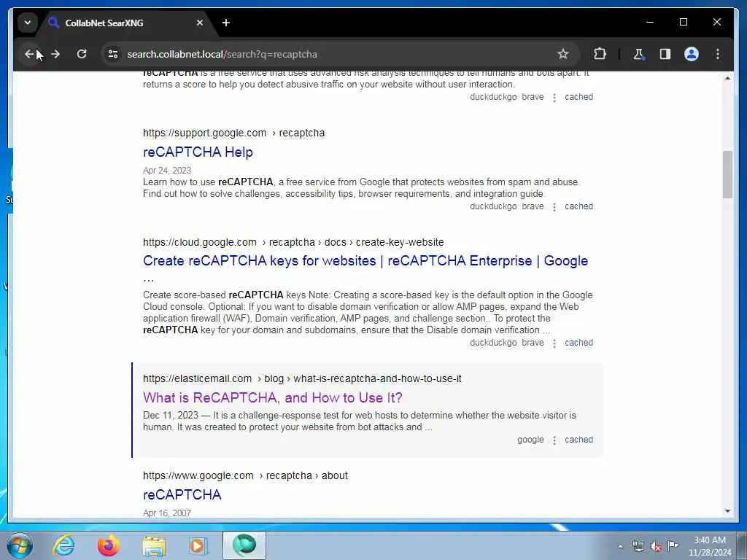Click 'Apr 24, 2023' date text

[167, 171]
